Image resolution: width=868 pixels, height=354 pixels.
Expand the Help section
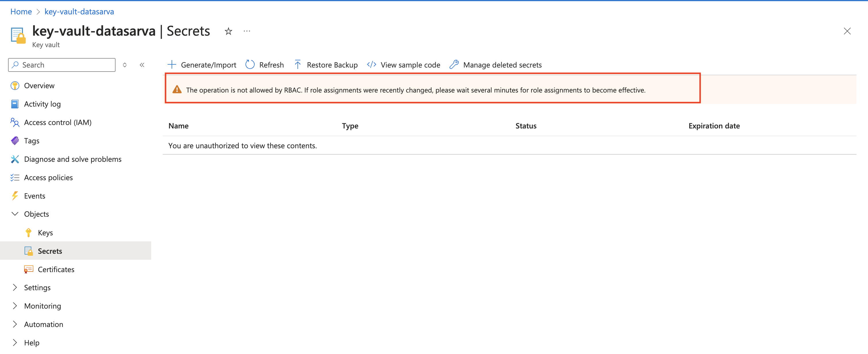(15, 343)
